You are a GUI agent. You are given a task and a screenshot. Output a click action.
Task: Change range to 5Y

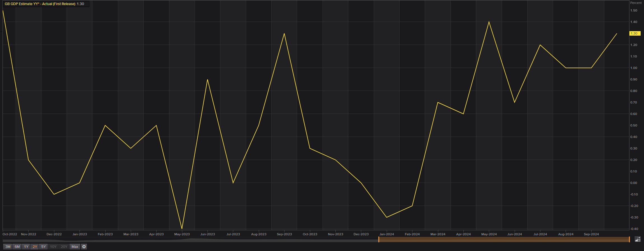(x=43, y=247)
